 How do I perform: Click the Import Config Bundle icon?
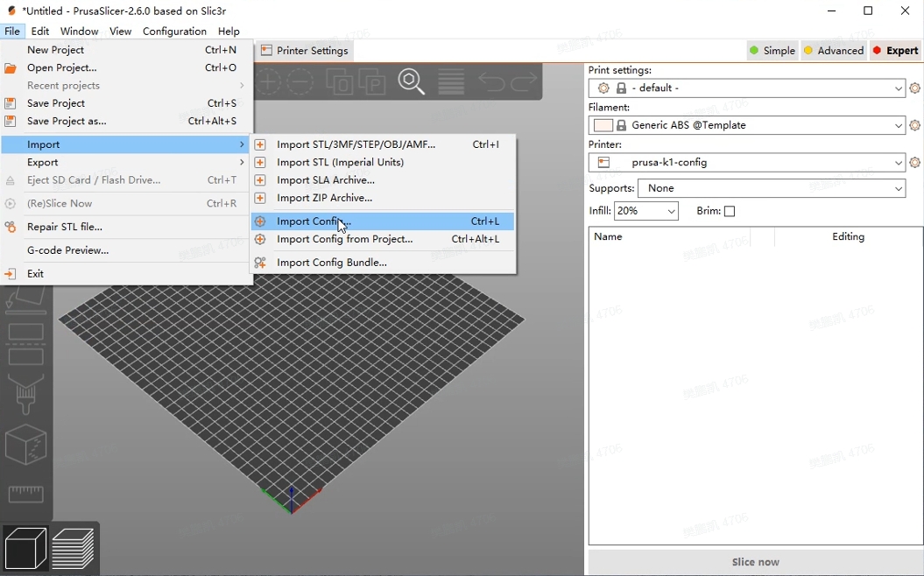(x=260, y=262)
